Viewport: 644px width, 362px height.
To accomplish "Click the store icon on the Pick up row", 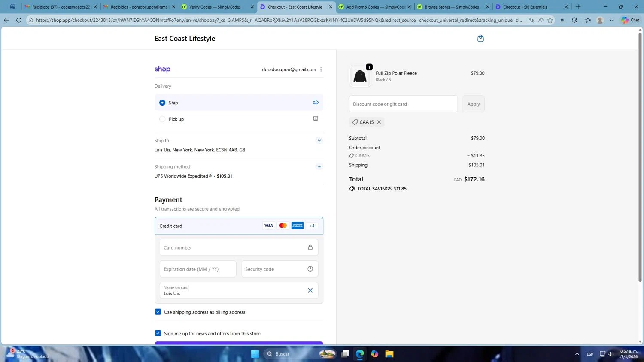I will click(316, 118).
